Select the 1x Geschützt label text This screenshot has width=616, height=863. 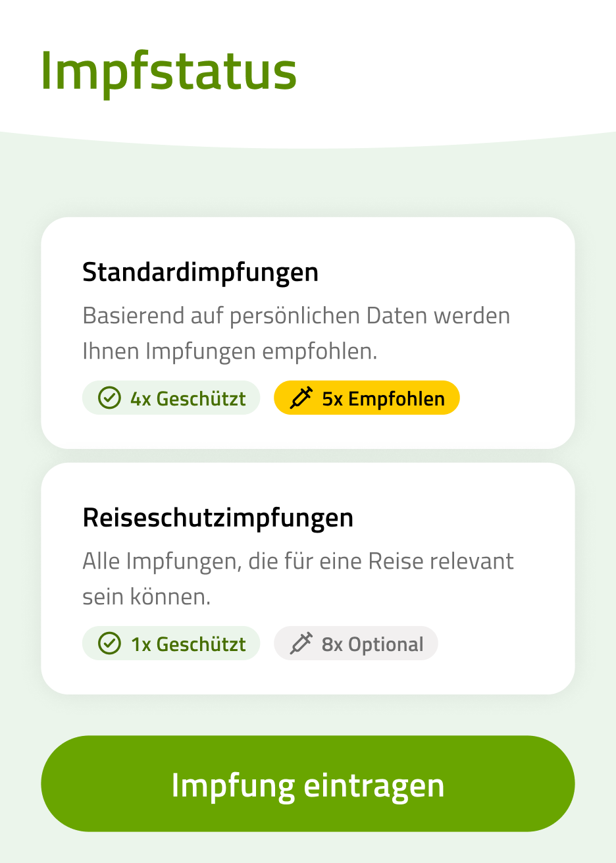pos(188,644)
